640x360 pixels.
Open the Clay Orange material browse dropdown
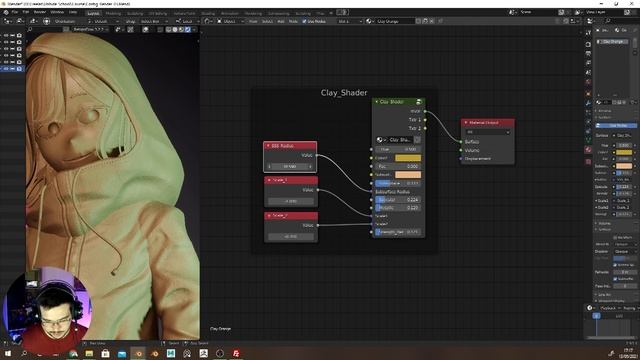tap(369, 21)
